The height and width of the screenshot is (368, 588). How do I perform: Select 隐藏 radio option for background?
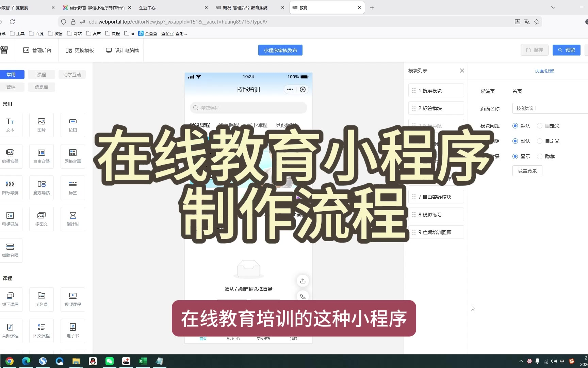(540, 156)
